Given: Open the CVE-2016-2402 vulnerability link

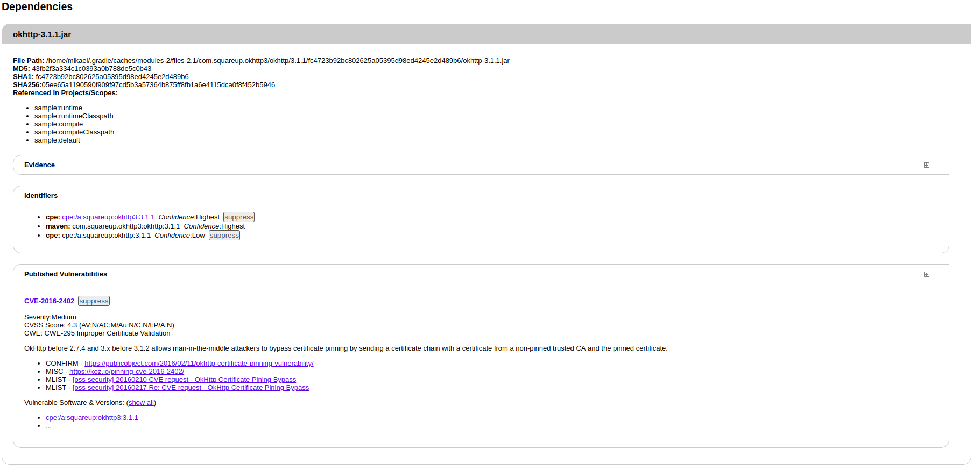Looking at the screenshot, I should 49,301.
